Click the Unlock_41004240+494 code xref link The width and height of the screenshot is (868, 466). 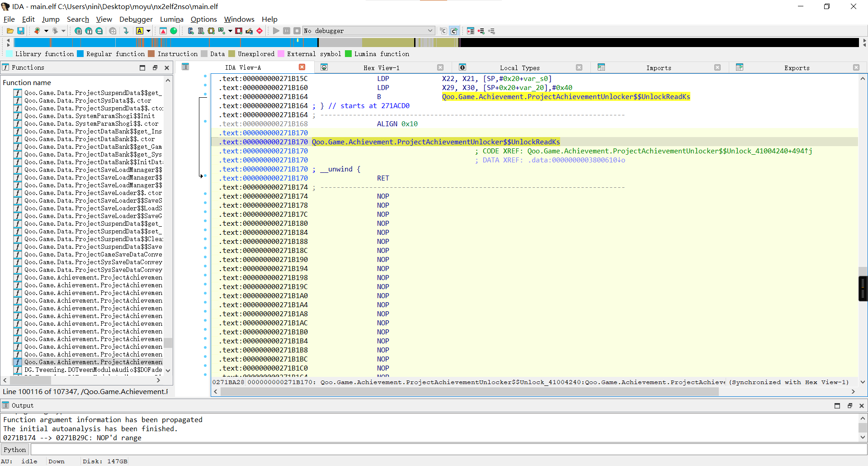point(670,151)
